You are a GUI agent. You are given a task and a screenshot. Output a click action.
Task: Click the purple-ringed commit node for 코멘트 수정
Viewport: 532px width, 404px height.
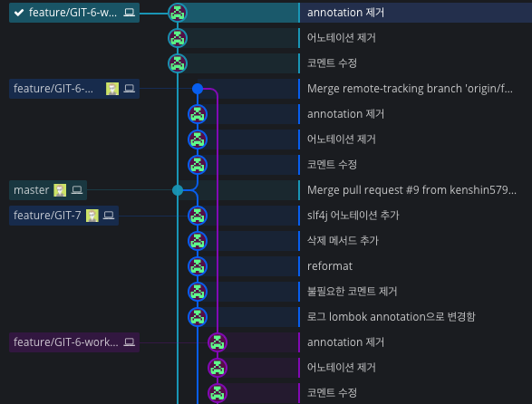(x=218, y=393)
